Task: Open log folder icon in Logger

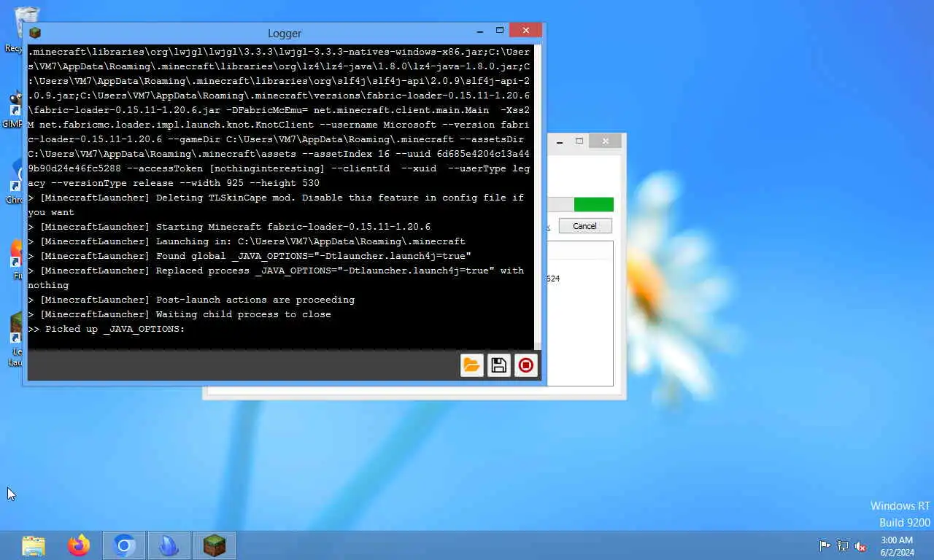Action: [472, 365]
